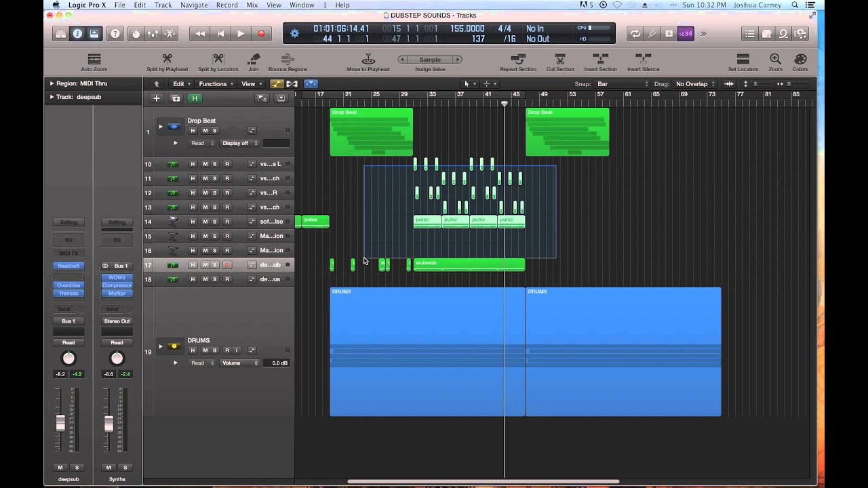
Task: Click the Zoom magnifier toolbar icon
Action: tap(776, 60)
